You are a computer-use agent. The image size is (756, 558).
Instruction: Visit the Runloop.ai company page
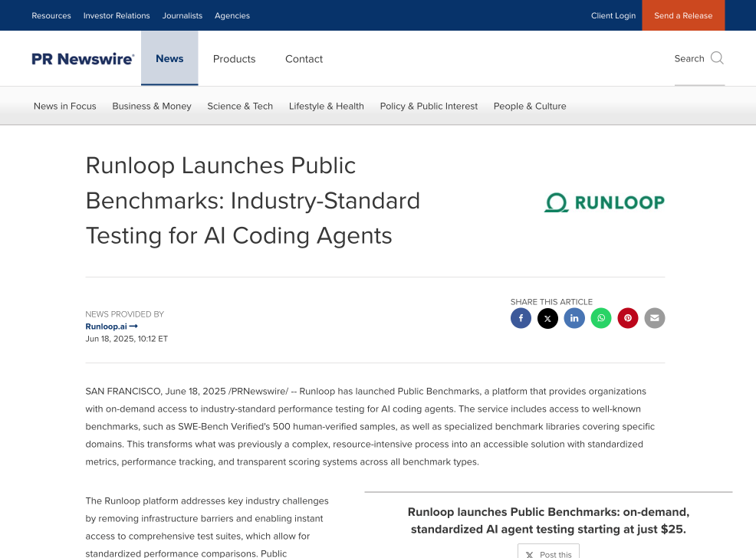click(107, 326)
